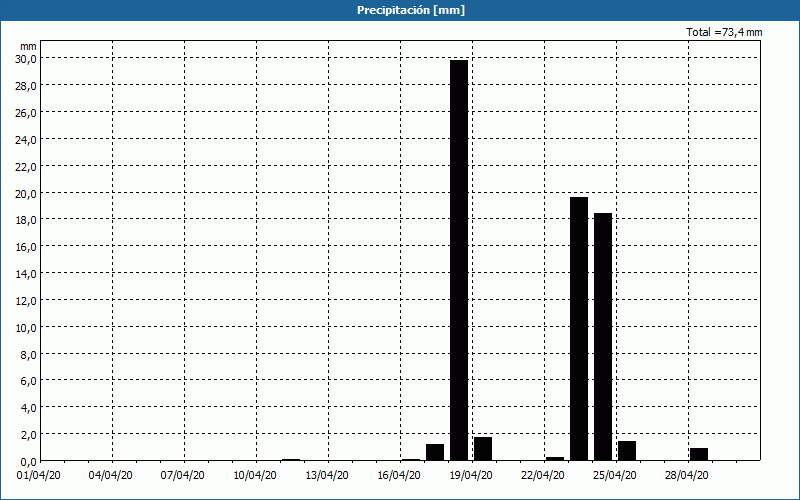Click the Precipitación [mm] chart title
The image size is (800, 500).
coord(411,10)
